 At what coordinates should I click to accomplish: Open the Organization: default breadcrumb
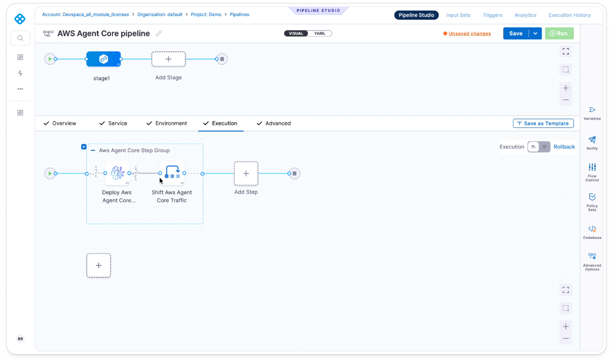pyautogui.click(x=160, y=14)
